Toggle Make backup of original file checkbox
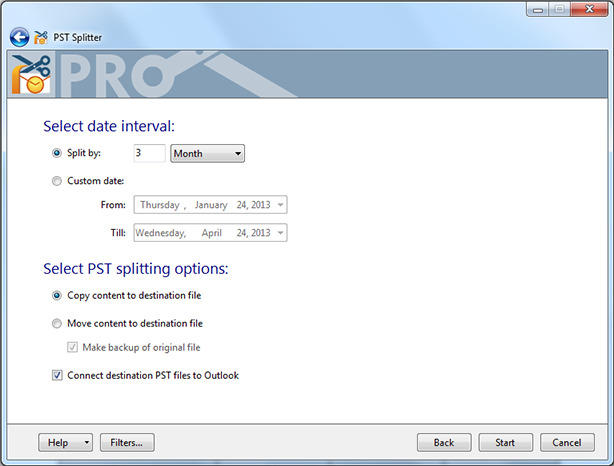The width and height of the screenshot is (614, 466). coord(72,347)
